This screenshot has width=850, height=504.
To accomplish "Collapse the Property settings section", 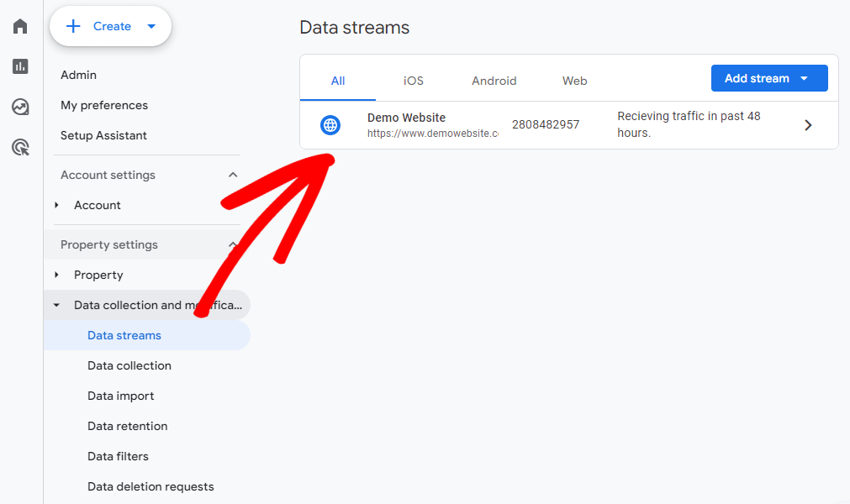I will 233,244.
